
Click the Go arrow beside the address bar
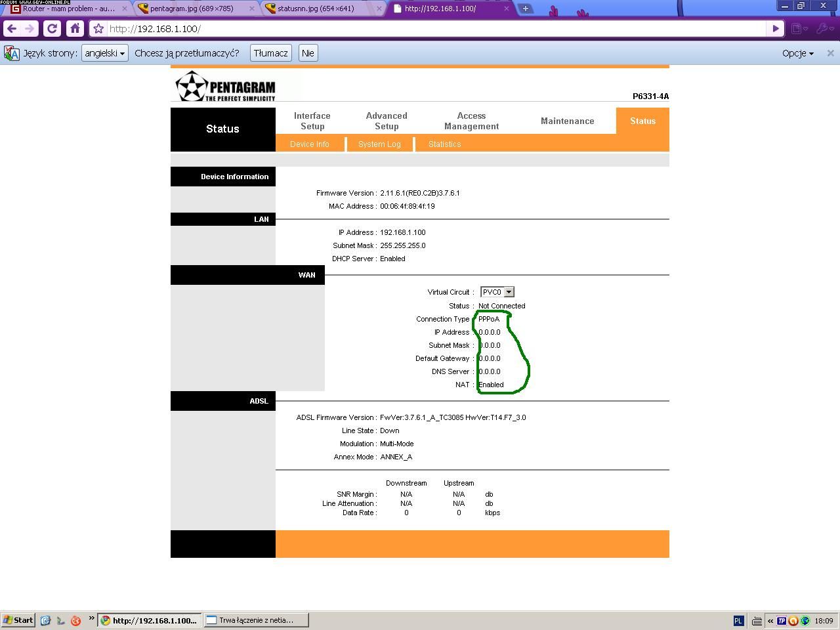[775, 29]
